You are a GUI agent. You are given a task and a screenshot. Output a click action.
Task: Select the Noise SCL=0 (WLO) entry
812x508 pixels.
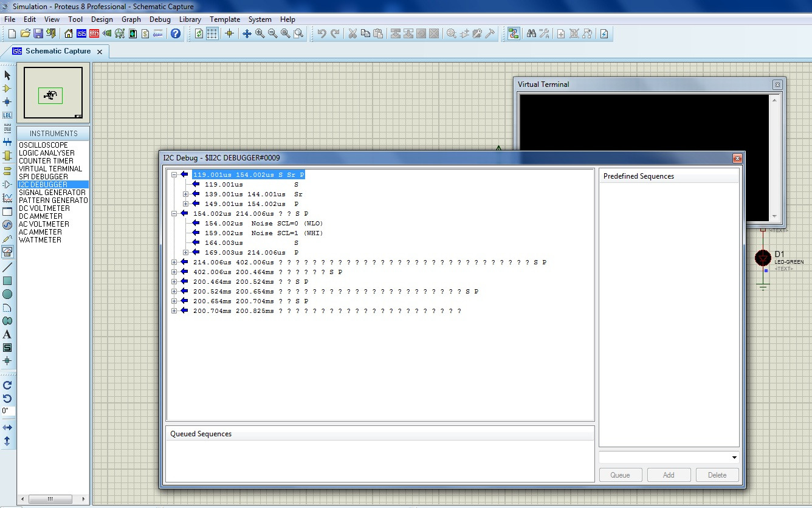[x=264, y=223]
